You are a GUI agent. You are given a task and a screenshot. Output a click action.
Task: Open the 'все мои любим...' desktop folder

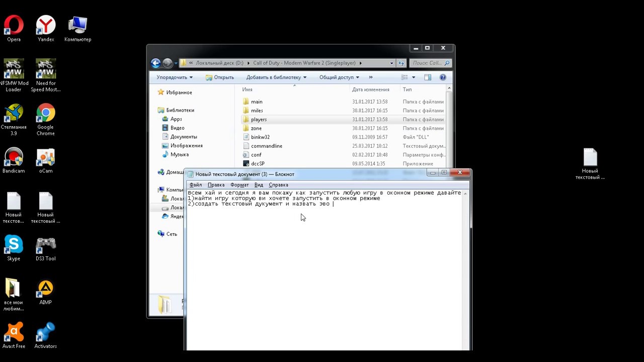14,295
